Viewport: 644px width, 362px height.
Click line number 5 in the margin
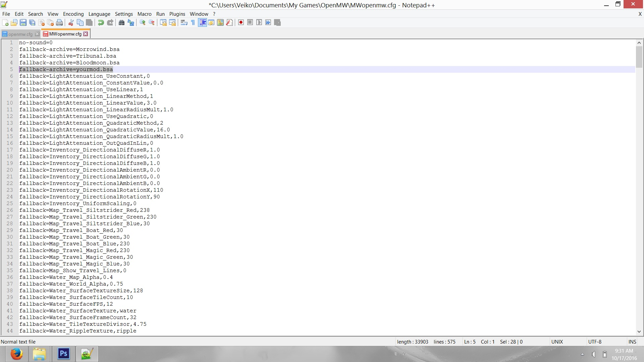11,69
